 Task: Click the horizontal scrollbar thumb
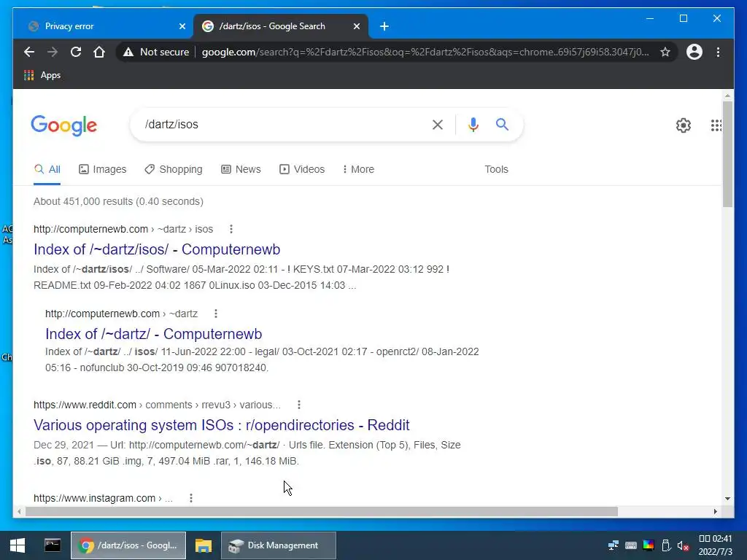click(321, 511)
